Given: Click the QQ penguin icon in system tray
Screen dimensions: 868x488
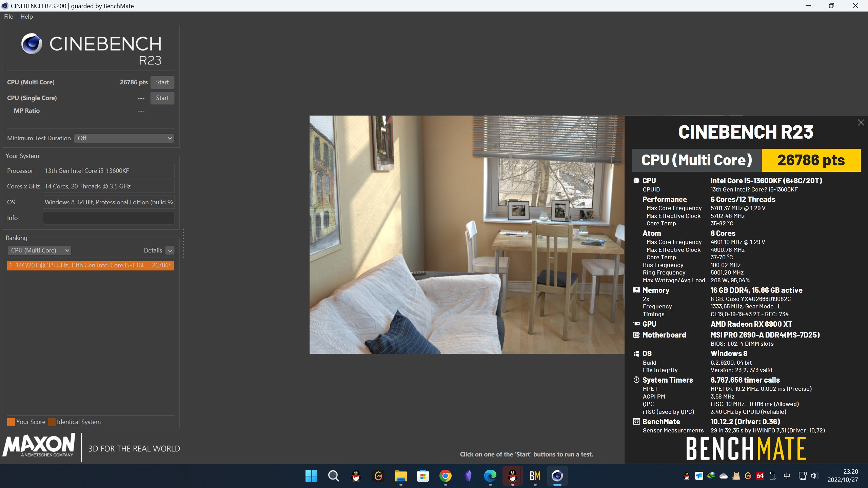Looking at the screenshot, I should 687,476.
